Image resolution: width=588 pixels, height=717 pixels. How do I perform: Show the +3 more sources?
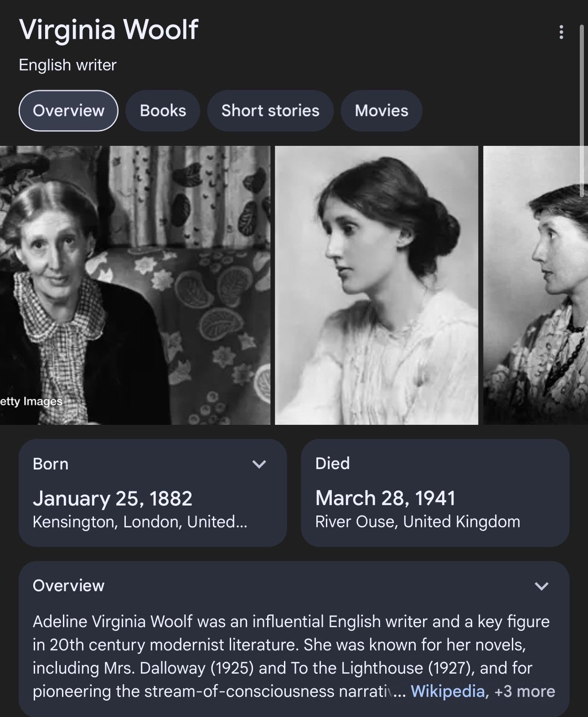tap(525, 691)
